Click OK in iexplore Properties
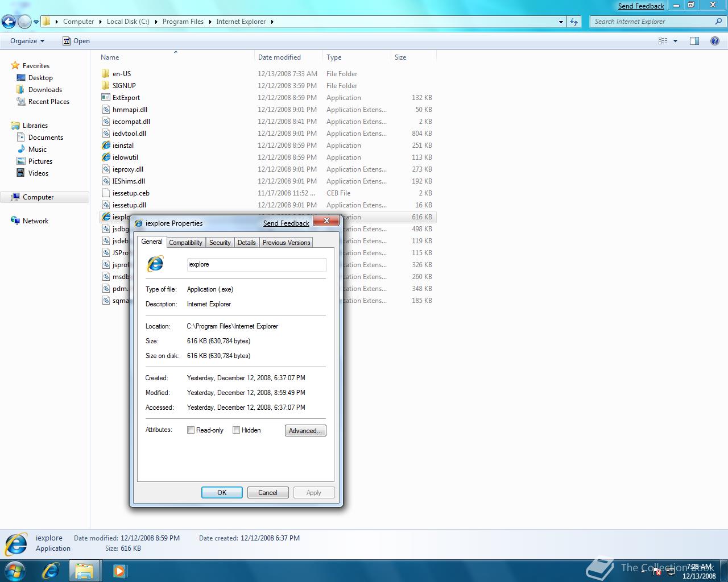This screenshot has width=728, height=582. click(x=222, y=493)
